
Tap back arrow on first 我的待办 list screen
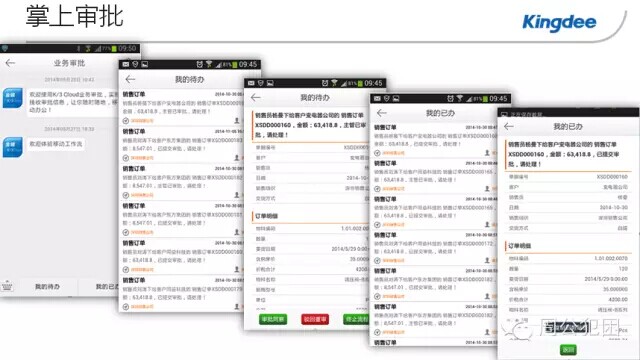(130, 79)
